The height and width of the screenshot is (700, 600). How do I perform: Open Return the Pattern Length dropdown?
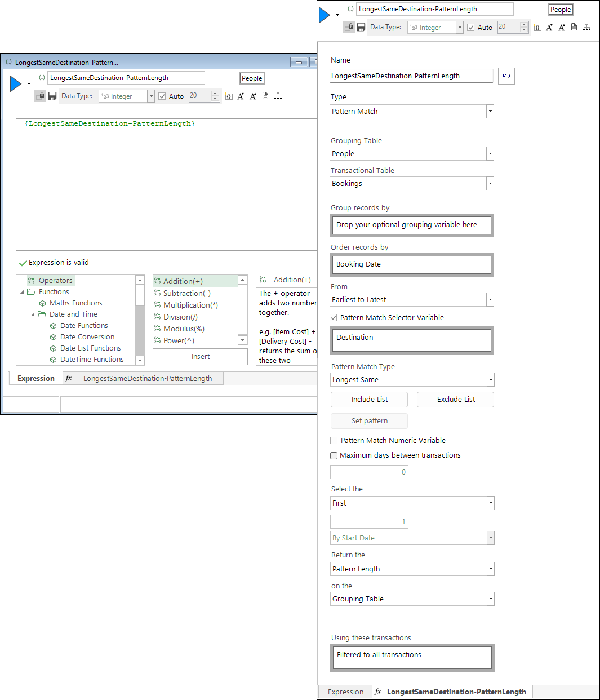coord(491,569)
